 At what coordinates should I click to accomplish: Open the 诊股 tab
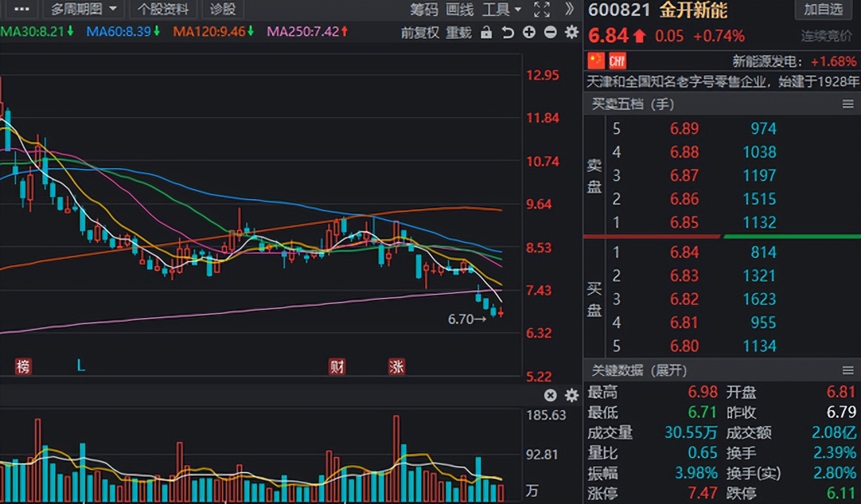point(223,9)
